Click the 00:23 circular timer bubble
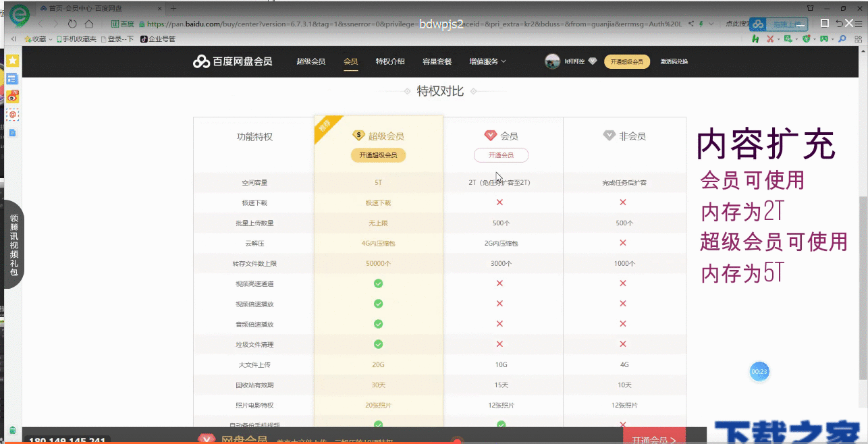The height and width of the screenshot is (444, 868). (x=759, y=371)
